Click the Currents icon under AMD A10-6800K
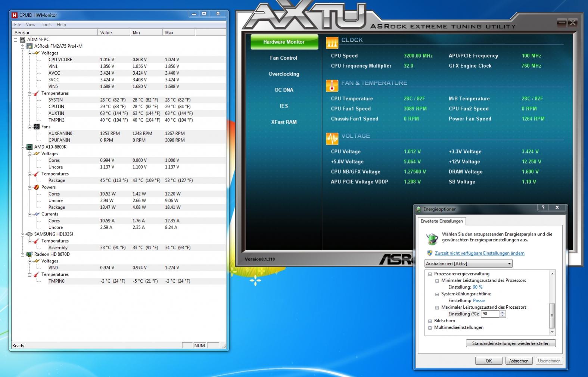 (x=37, y=214)
